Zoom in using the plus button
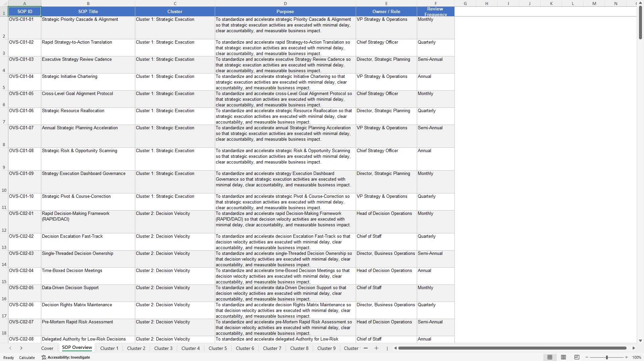 coord(626,357)
